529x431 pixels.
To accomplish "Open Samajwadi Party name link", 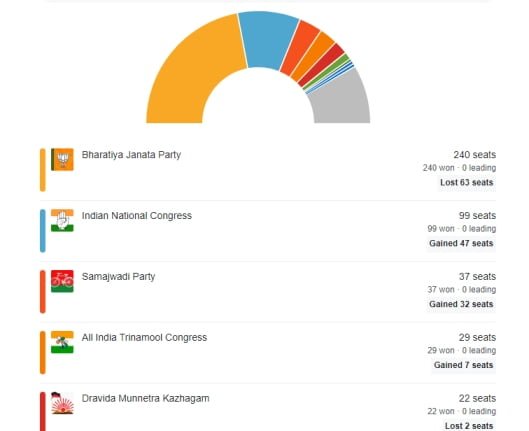I will point(118,277).
